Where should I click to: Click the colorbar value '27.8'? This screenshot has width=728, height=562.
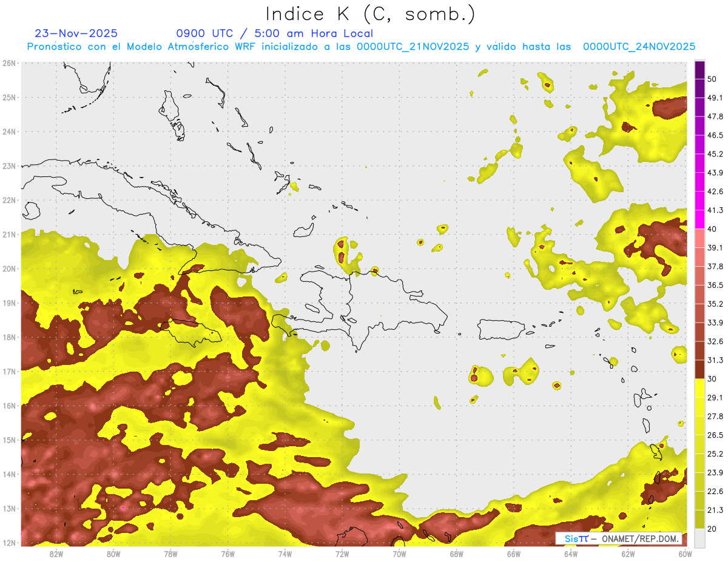coord(715,416)
